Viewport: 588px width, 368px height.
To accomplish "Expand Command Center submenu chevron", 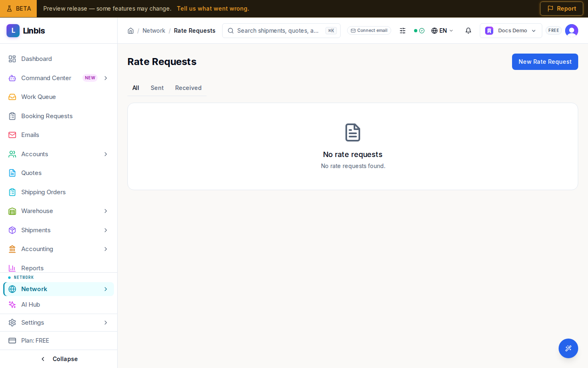I will [x=106, y=78].
